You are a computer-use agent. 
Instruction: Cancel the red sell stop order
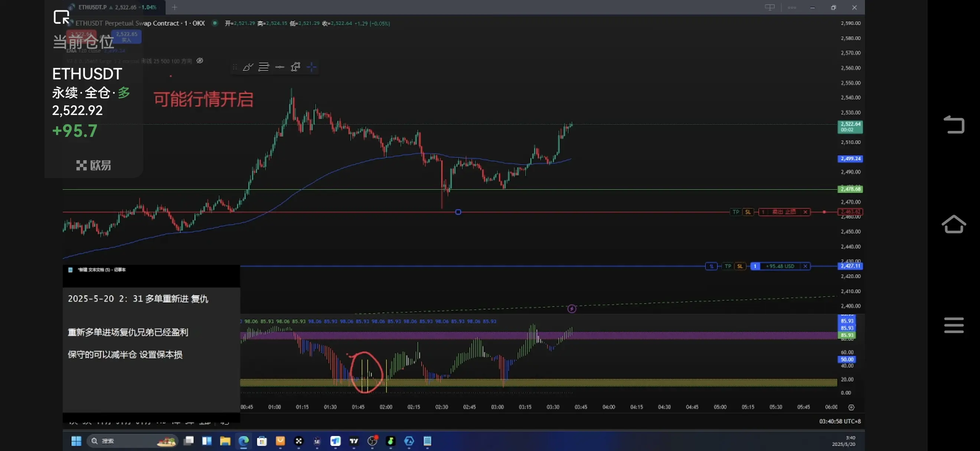pos(806,212)
